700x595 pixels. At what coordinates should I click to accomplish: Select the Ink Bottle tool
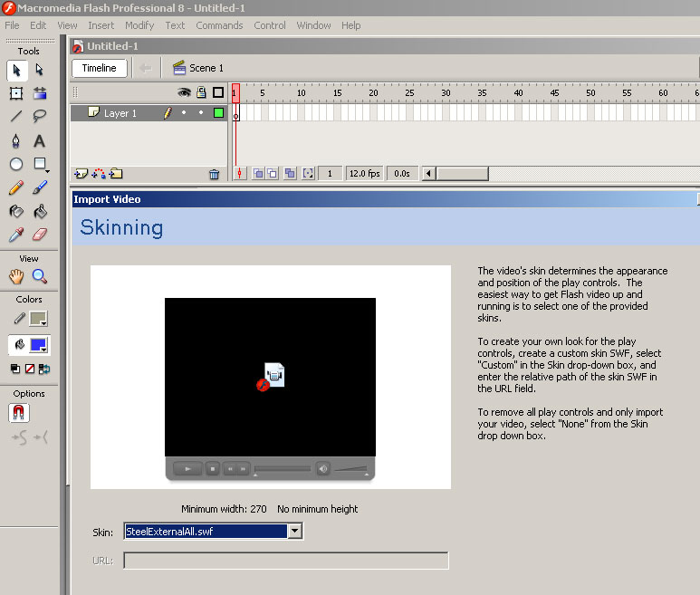click(x=16, y=211)
